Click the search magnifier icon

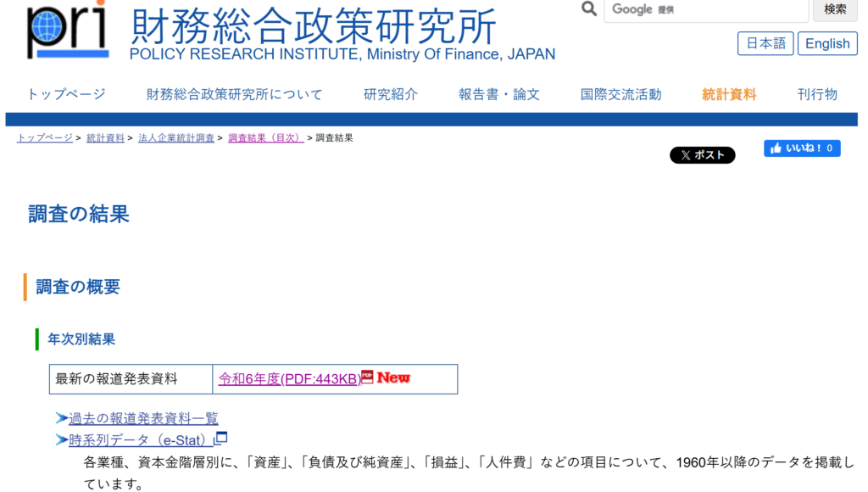(x=589, y=9)
